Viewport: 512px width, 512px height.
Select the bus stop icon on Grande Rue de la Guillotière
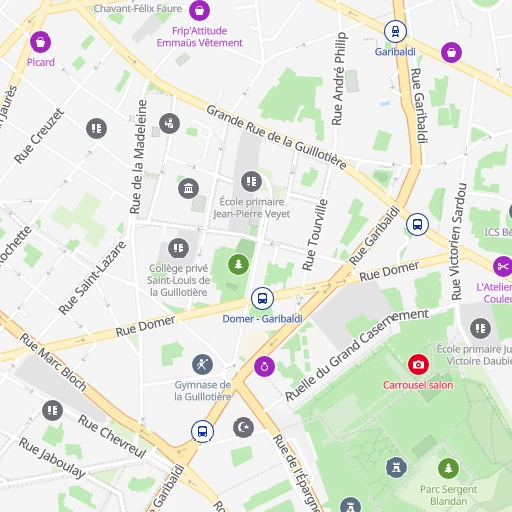point(417,224)
